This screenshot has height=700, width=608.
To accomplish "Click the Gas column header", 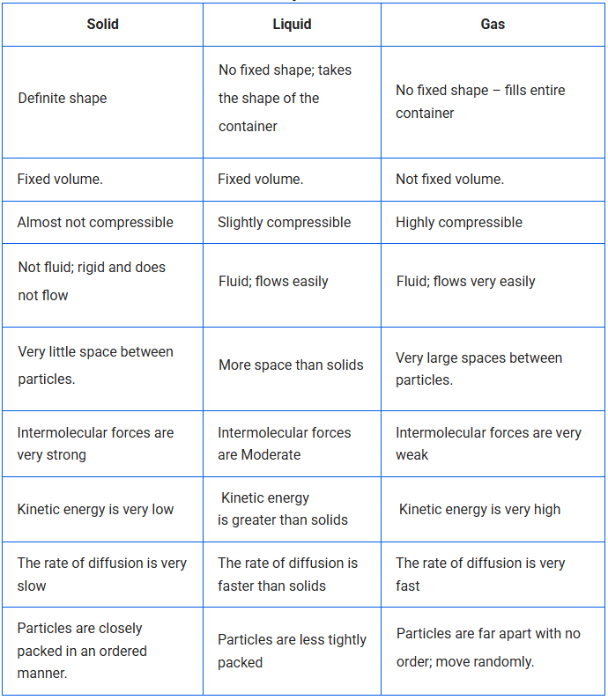I will tap(493, 24).
